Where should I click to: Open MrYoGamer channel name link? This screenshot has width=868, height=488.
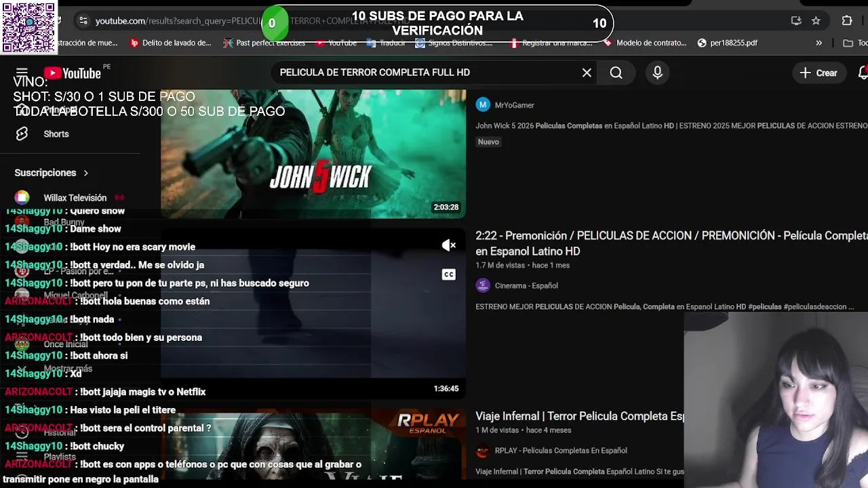515,105
